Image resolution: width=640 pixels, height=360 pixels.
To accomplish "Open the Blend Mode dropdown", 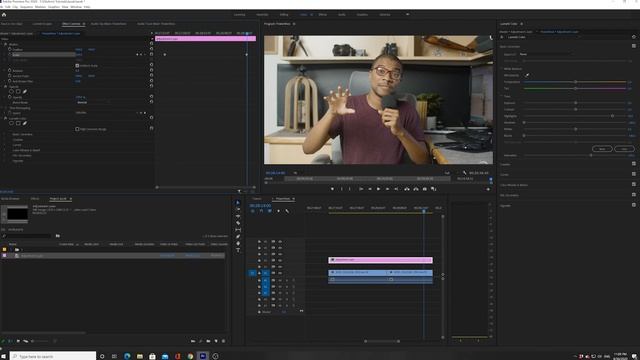I will coord(94,102).
